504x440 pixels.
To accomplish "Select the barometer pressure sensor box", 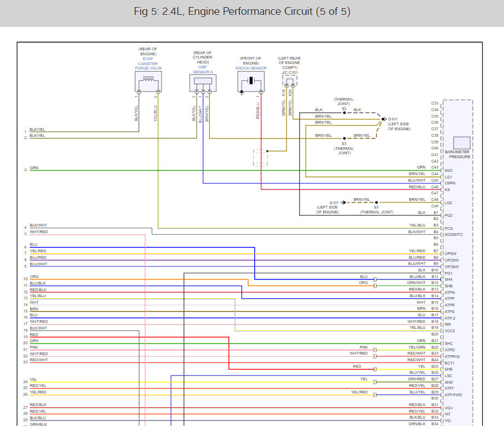I will 461,143.
